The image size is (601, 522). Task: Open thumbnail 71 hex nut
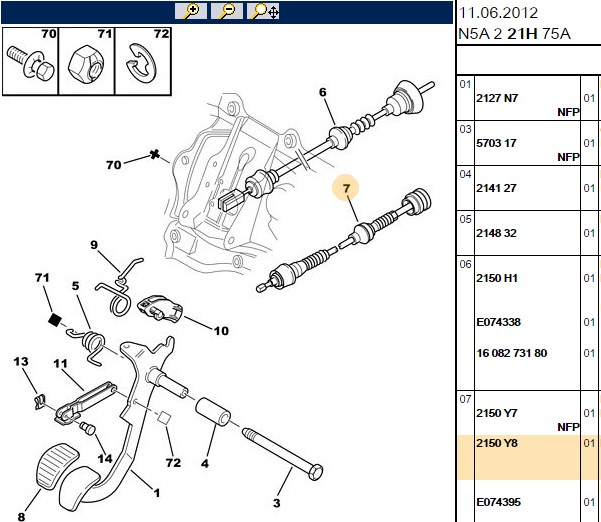point(87,61)
